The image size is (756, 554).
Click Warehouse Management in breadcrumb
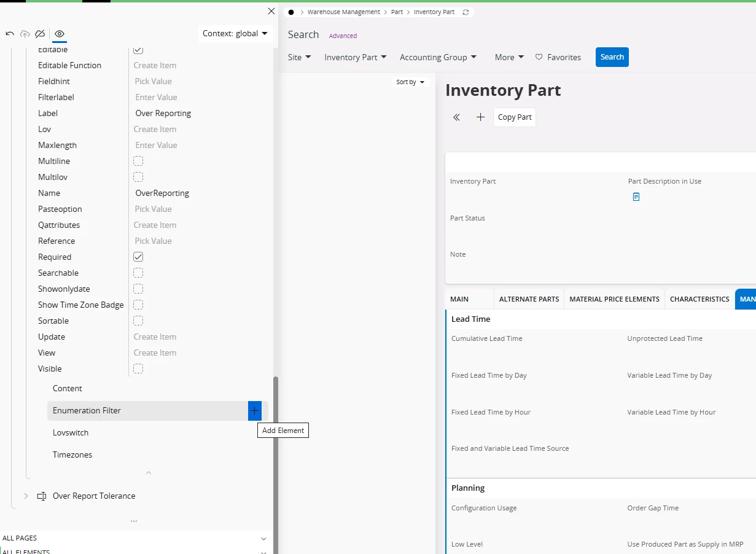point(344,12)
